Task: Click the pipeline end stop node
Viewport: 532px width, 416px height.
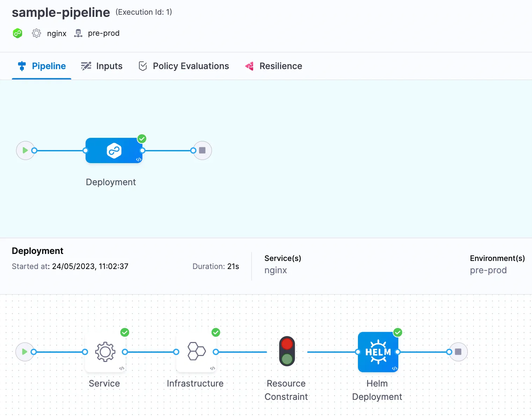Action: (202, 150)
